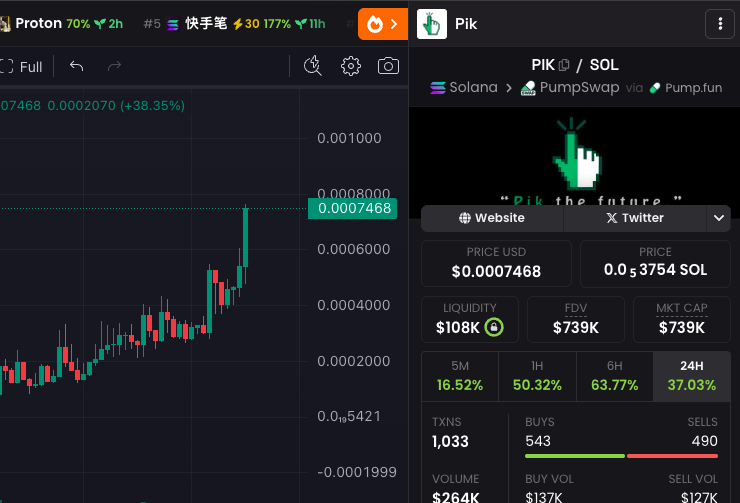Click the MKT CAP $739K value
This screenshot has width=740, height=503.
(x=681, y=327)
